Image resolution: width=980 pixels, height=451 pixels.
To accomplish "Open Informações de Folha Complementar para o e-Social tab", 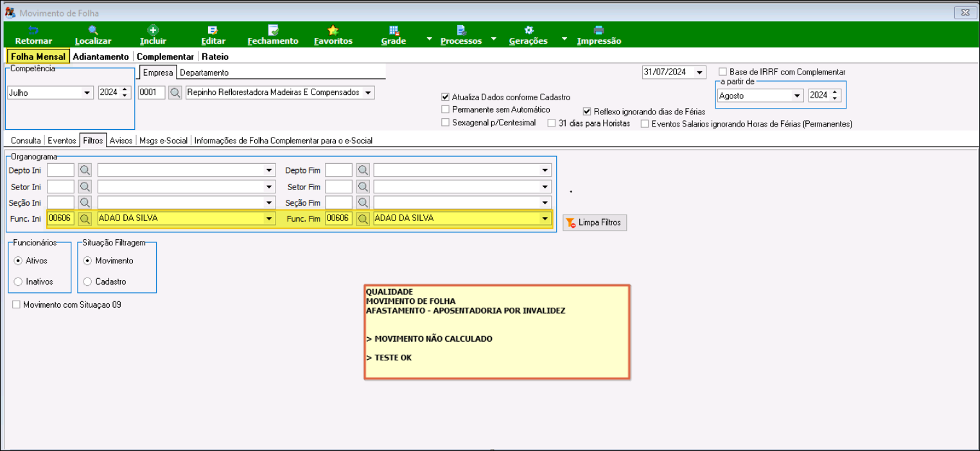I will point(283,140).
